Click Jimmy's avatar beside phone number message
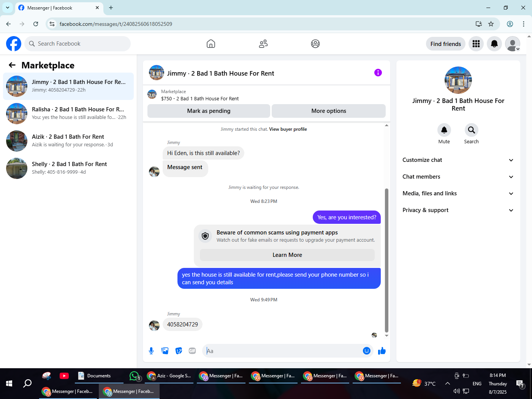The width and height of the screenshot is (532, 399). tap(154, 326)
